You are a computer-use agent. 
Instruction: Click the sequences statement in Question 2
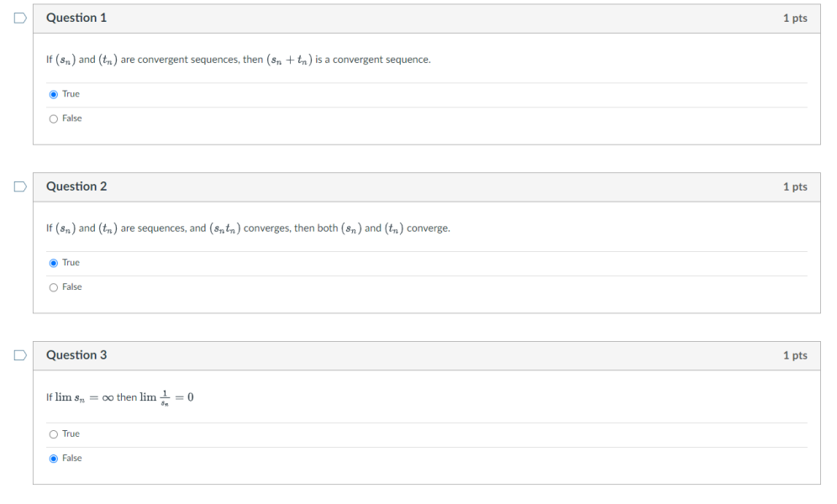coord(248,228)
